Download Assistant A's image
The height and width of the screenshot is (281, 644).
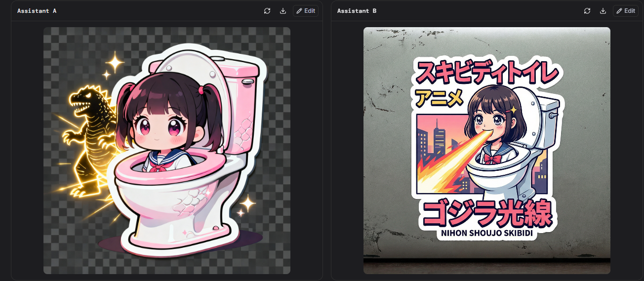click(x=283, y=11)
